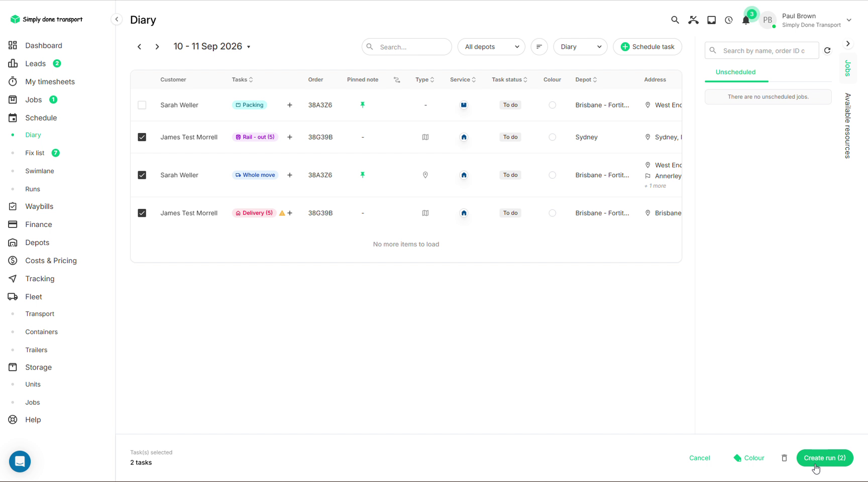Sort table by Task status column

click(509, 80)
